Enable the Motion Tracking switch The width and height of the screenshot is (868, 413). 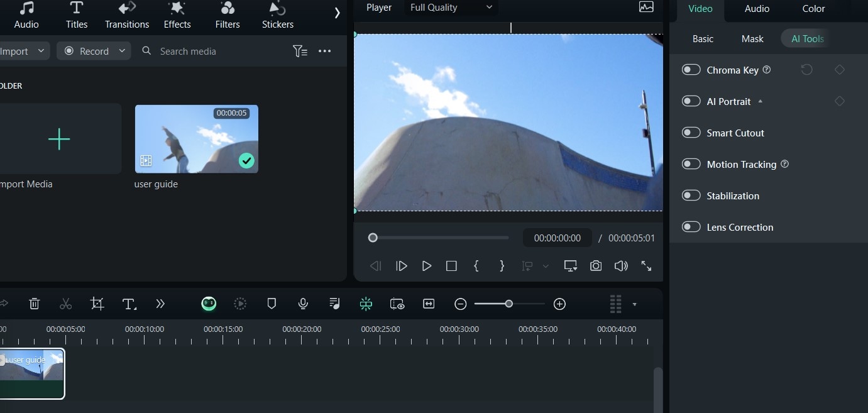coord(691,164)
